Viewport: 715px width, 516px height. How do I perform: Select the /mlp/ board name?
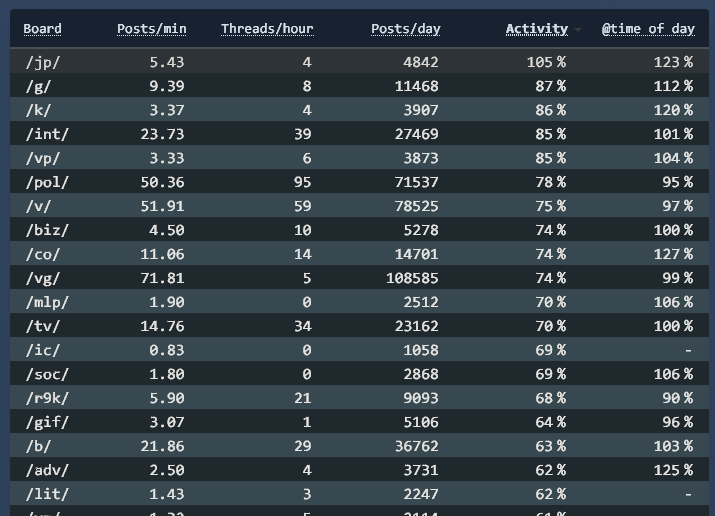[47, 302]
